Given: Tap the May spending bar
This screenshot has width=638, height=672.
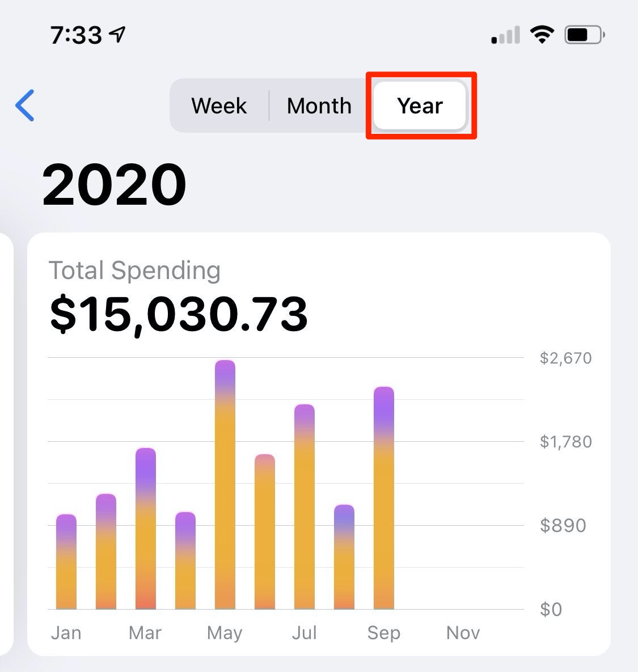Looking at the screenshot, I should coord(225,484).
